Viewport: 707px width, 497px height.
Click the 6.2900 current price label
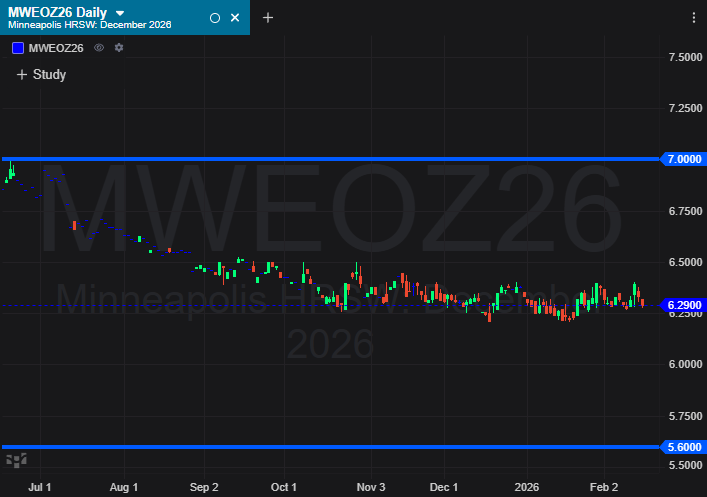[x=684, y=305]
